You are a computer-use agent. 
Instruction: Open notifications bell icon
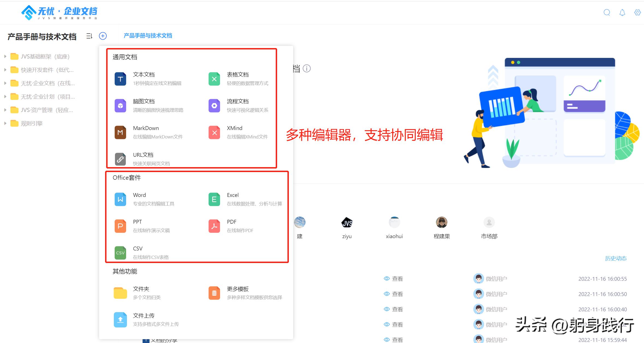coord(622,13)
